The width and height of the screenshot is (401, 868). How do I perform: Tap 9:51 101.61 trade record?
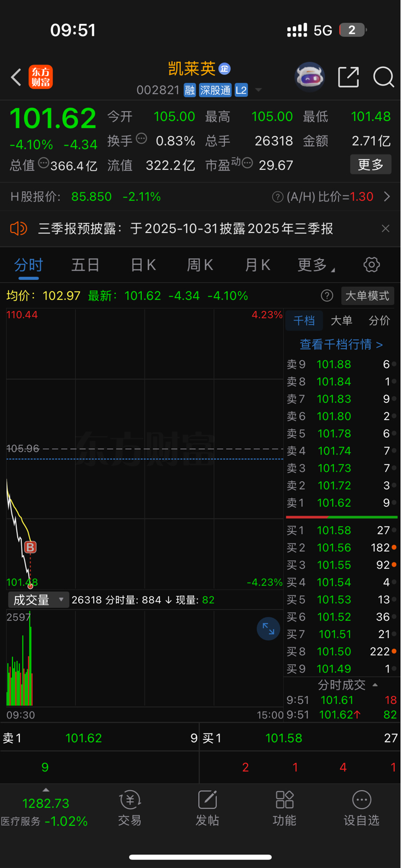(x=342, y=700)
